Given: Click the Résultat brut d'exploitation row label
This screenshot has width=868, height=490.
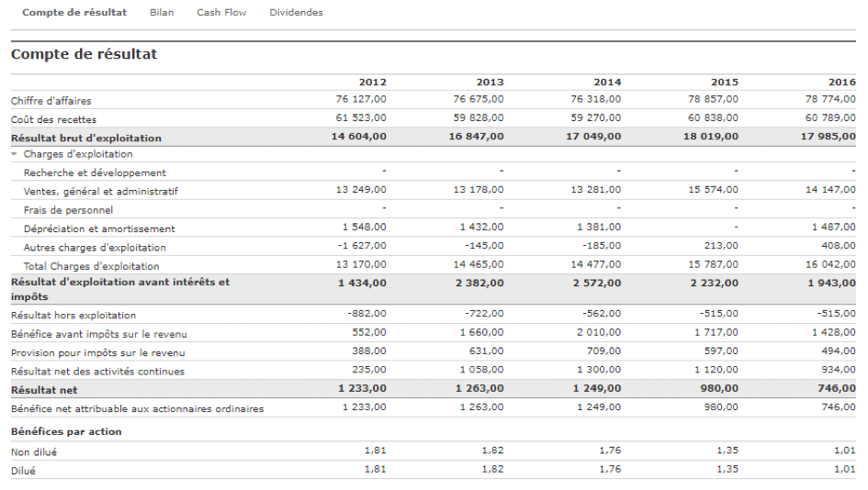Looking at the screenshot, I should click(x=85, y=138).
